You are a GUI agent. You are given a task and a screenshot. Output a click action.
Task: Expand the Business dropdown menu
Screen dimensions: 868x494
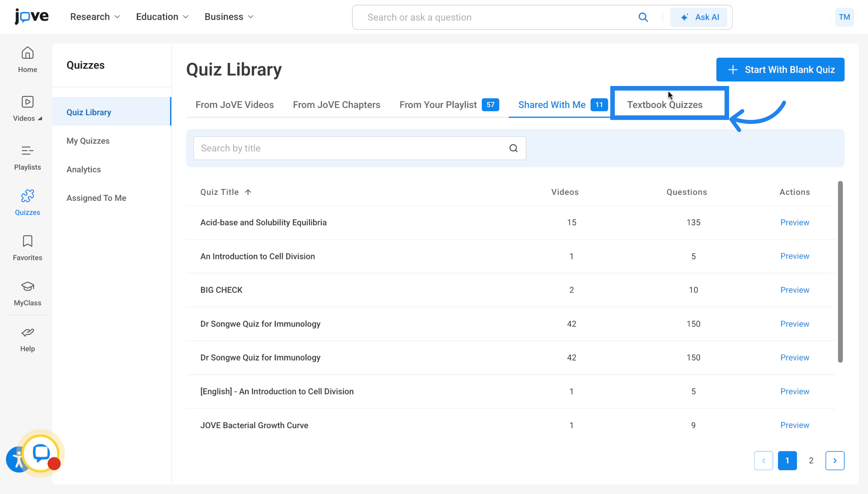[x=229, y=17]
